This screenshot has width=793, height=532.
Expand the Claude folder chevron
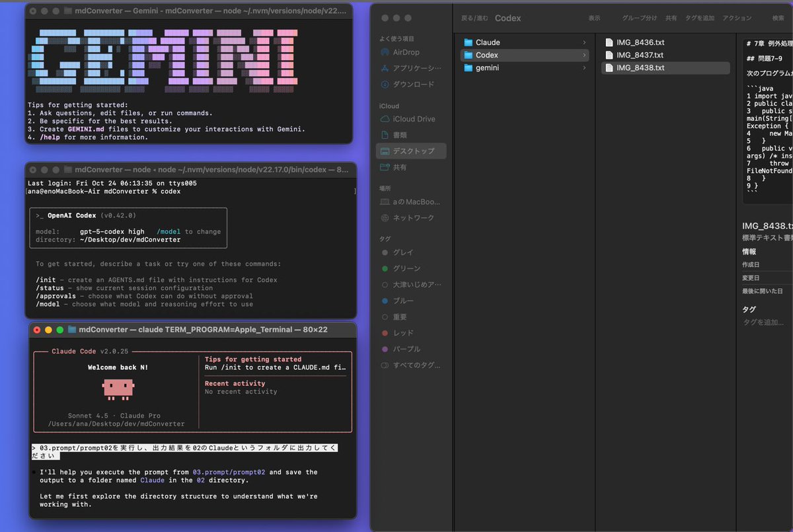pyautogui.click(x=584, y=42)
